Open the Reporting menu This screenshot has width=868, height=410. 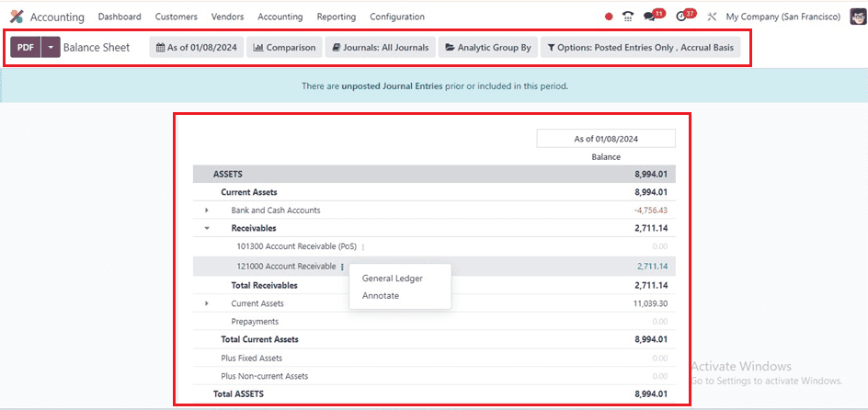tap(336, 17)
